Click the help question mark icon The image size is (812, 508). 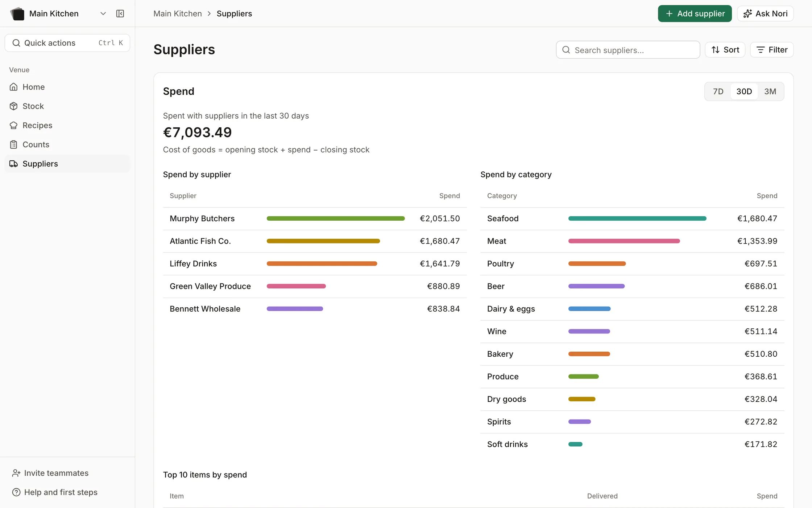[x=16, y=492]
